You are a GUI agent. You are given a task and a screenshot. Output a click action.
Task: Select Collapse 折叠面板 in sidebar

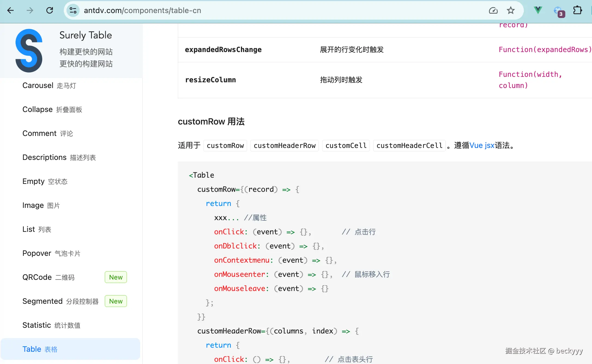(x=52, y=110)
